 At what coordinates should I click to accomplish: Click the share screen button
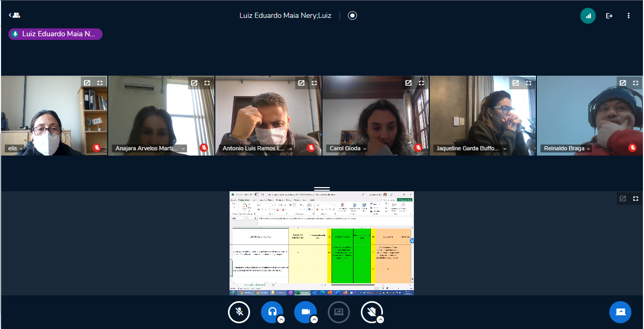click(x=338, y=312)
